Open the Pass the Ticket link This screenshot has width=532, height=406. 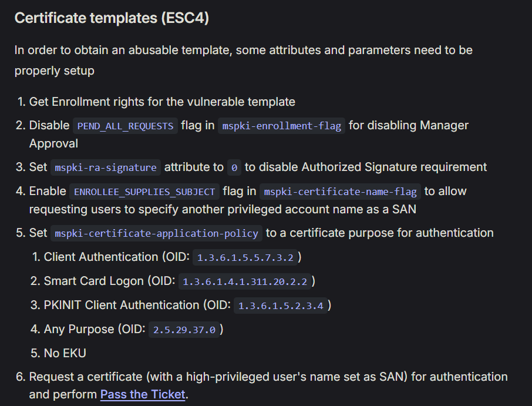coord(143,394)
